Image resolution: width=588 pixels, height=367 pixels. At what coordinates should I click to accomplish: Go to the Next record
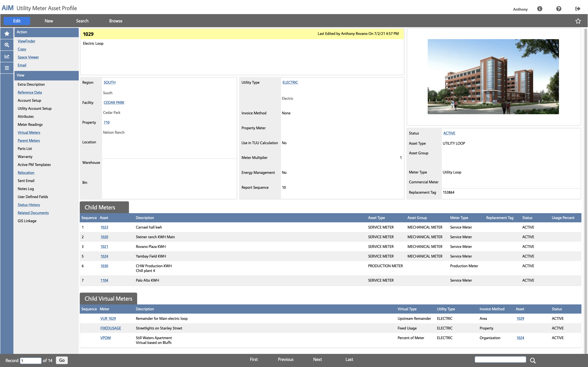coord(317,359)
